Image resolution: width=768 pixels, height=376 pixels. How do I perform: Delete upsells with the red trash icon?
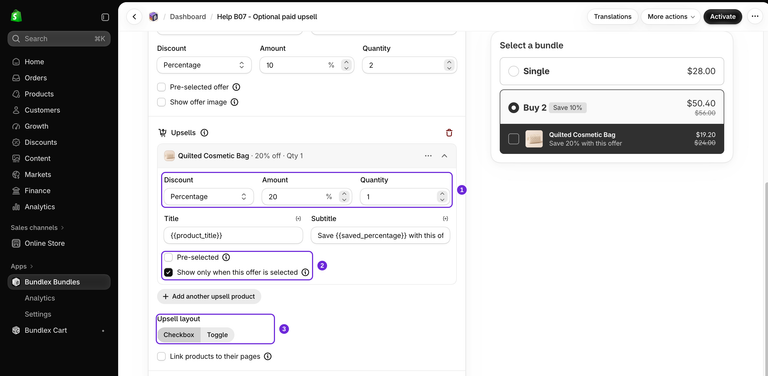click(449, 133)
